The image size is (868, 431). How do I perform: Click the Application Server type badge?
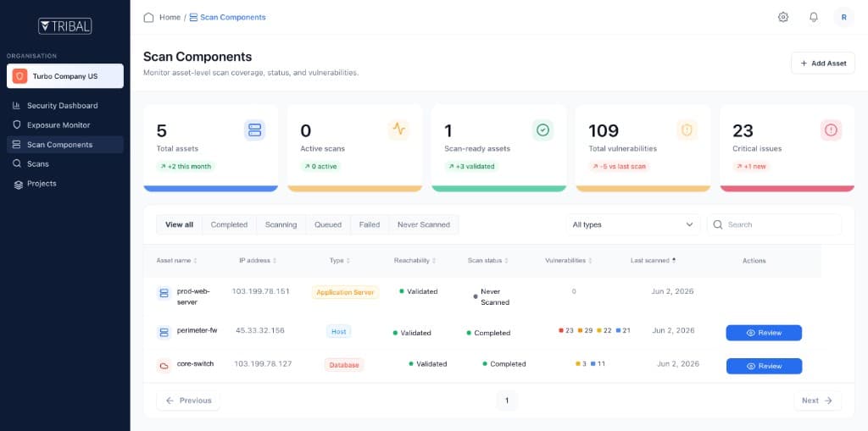(346, 292)
